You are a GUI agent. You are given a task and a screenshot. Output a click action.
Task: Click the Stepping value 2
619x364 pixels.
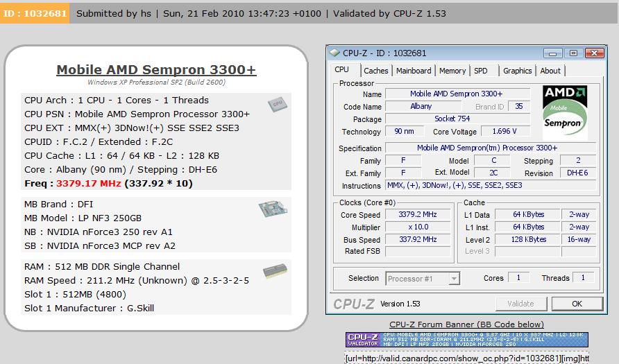click(578, 161)
